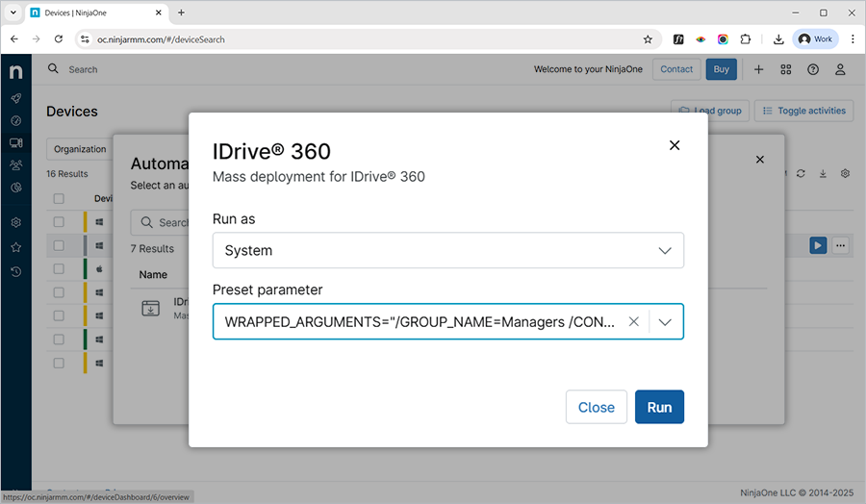Viewport: 866px width, 504px height.
Task: Clear the Preset parameter value with X
Action: click(633, 322)
